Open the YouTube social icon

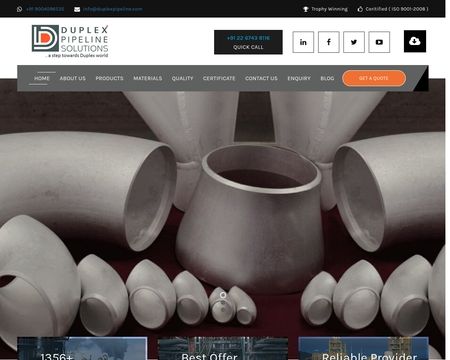coord(379,42)
